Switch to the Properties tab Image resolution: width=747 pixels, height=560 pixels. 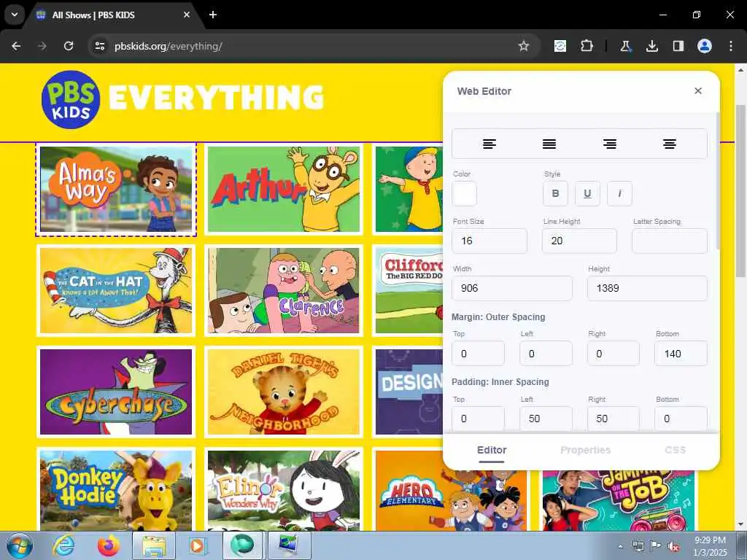585,450
